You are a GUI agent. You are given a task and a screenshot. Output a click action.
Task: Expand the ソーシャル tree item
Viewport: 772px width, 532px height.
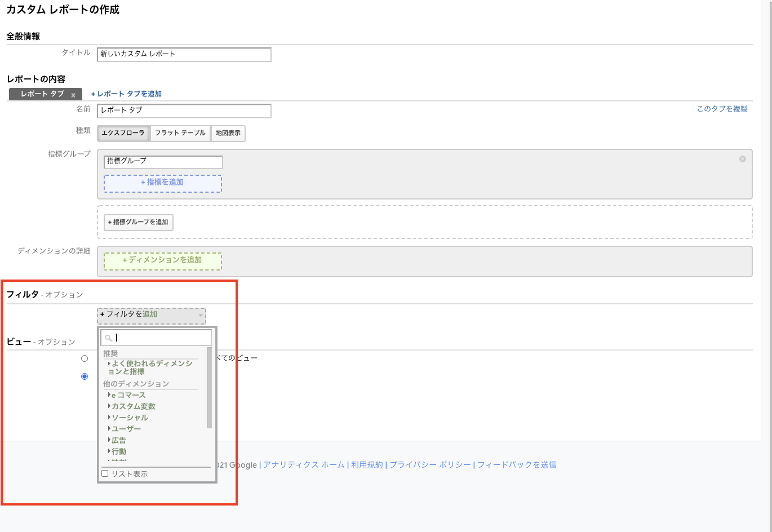[130, 418]
